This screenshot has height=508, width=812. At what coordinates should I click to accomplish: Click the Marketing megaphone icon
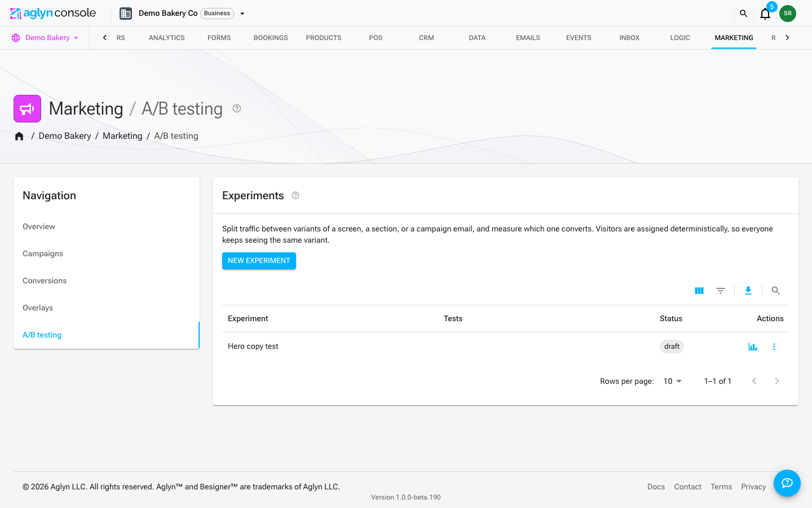click(27, 108)
